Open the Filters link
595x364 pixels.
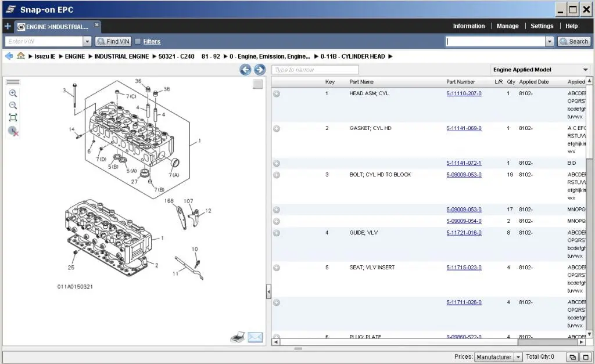pyautogui.click(x=152, y=41)
